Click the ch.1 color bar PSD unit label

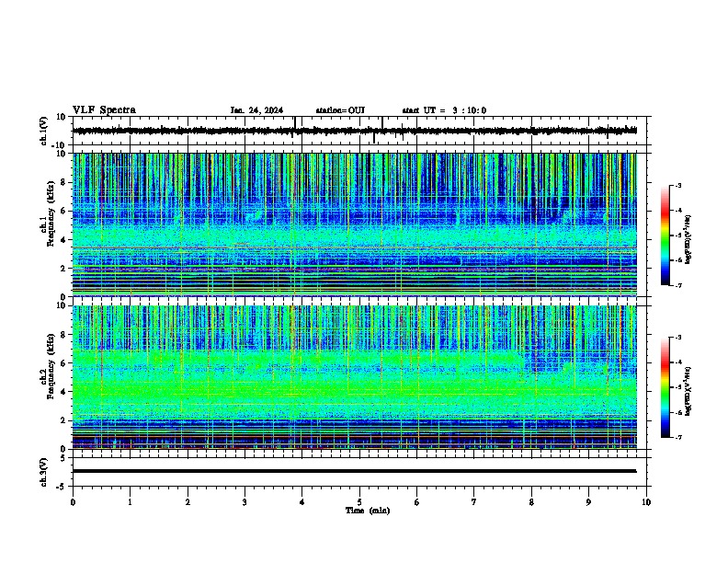pos(688,240)
